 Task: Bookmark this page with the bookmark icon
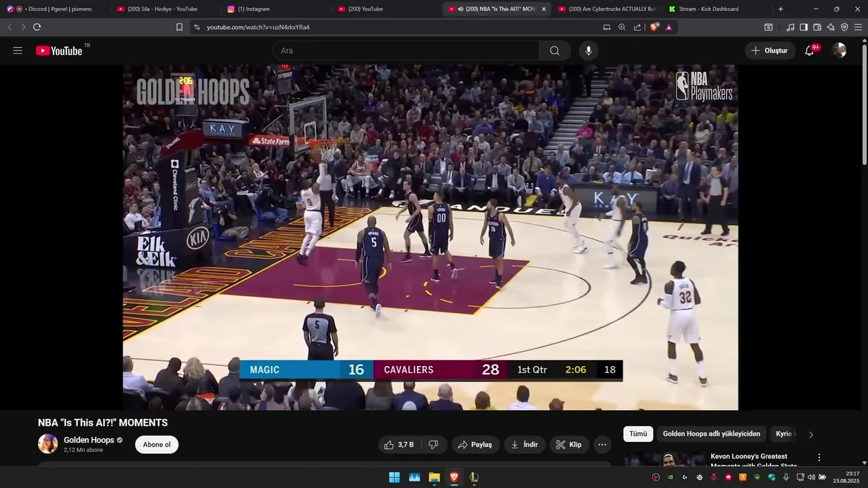tap(179, 27)
